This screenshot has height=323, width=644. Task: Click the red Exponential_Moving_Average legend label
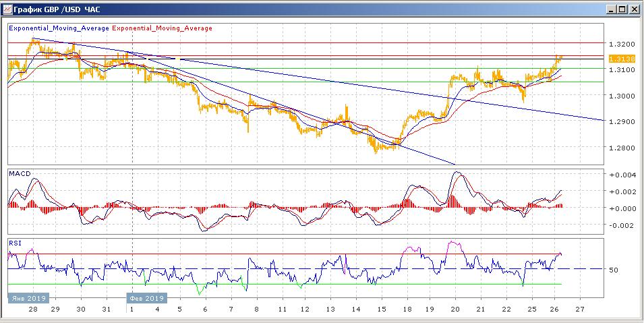tap(162, 28)
